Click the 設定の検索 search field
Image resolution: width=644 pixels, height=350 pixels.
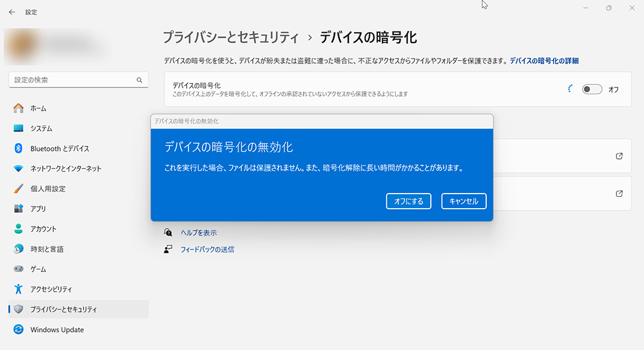coord(79,80)
